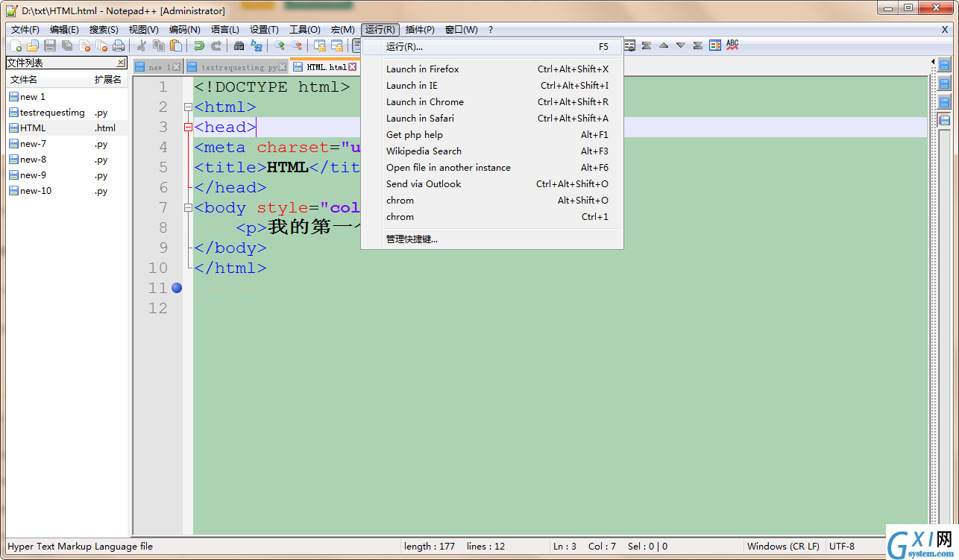Open the 工具(O) menu
The width and height of the screenshot is (959, 560).
click(x=304, y=30)
